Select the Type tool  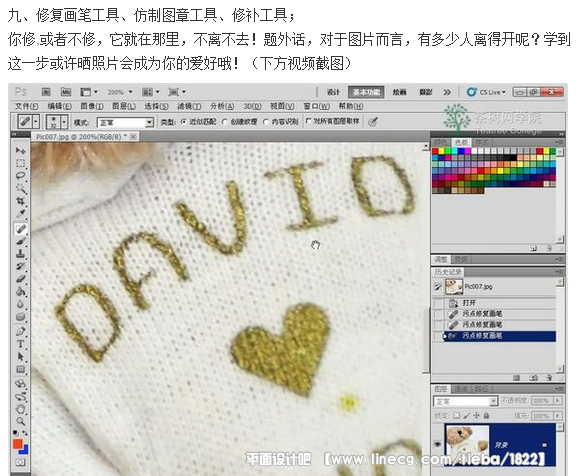20,344
